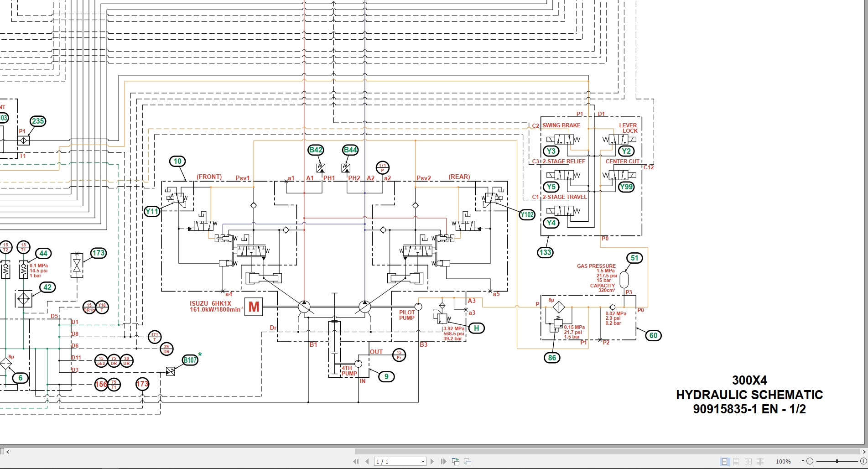Image resolution: width=868 pixels, height=469 pixels.
Task: Zoom out using the minus icon
Action: click(810, 461)
